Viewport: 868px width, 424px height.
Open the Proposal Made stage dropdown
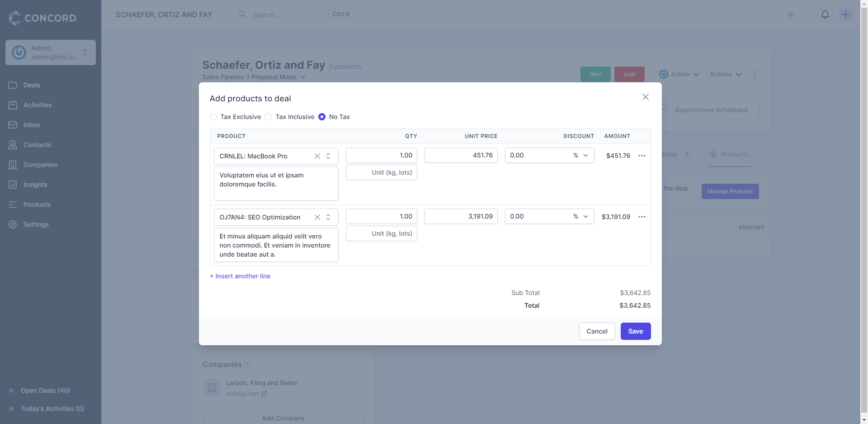278,77
